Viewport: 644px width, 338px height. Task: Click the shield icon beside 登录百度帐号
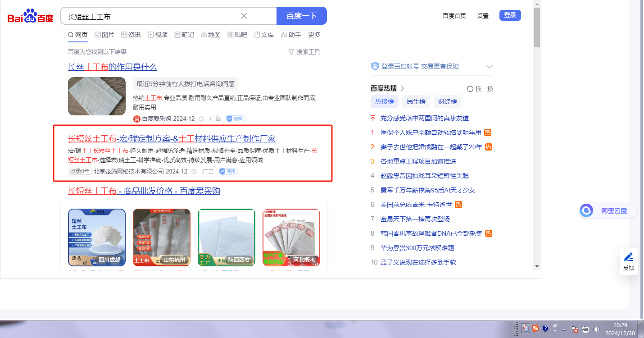(375, 66)
